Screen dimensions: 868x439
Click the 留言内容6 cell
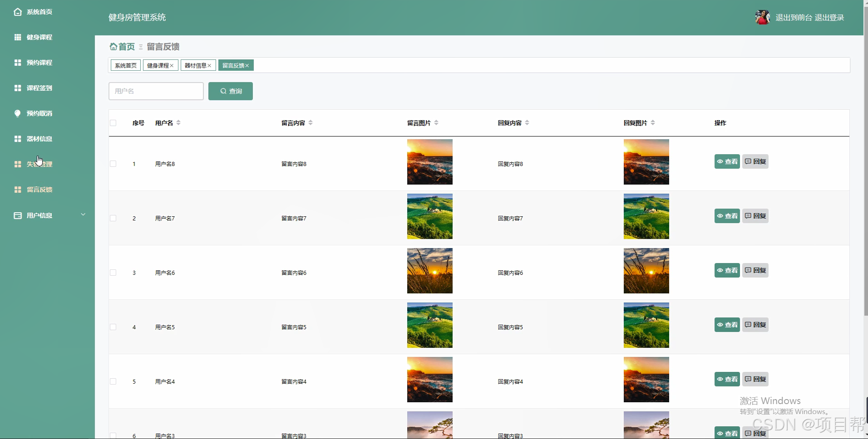click(x=294, y=273)
